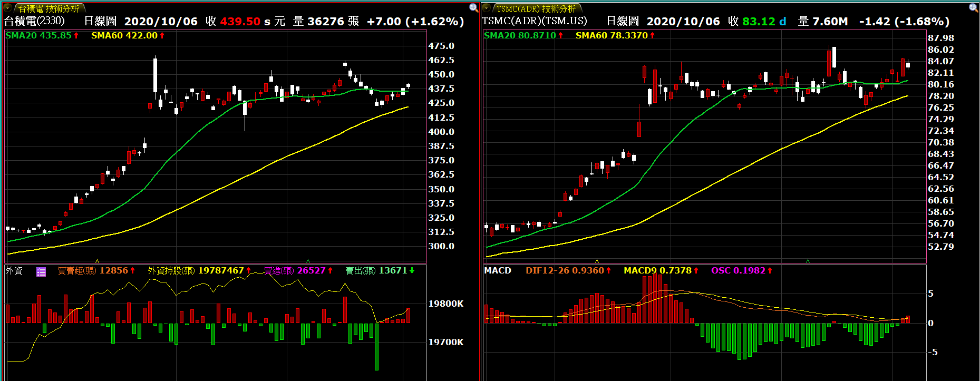The height and width of the screenshot is (381, 980).
Task: Select the 台積電 技術分析 tab
Action: 48,8
